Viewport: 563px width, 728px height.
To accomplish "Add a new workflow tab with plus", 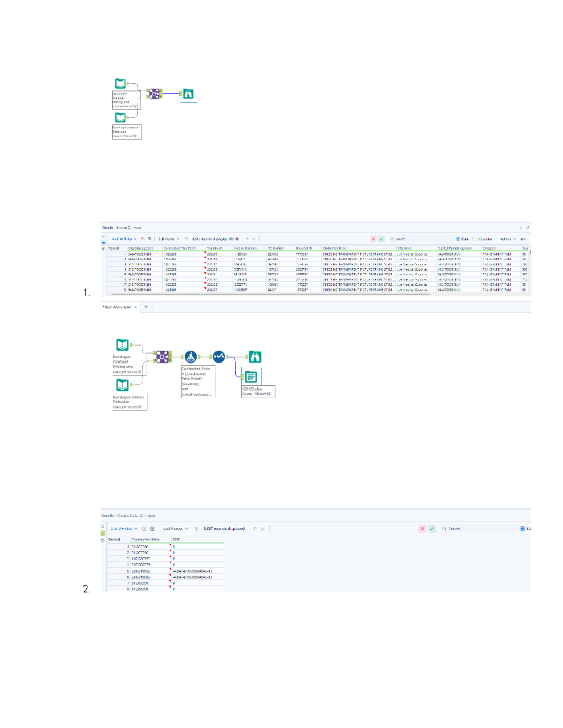I will pos(146,307).
